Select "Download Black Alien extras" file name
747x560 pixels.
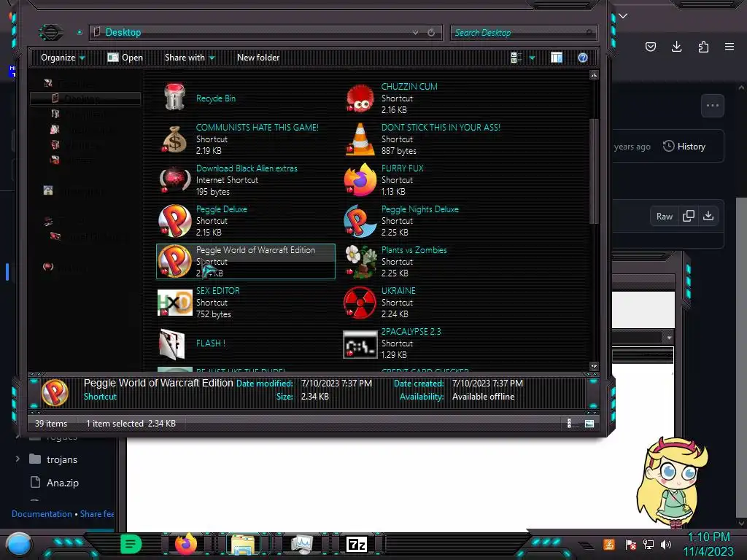click(x=247, y=168)
